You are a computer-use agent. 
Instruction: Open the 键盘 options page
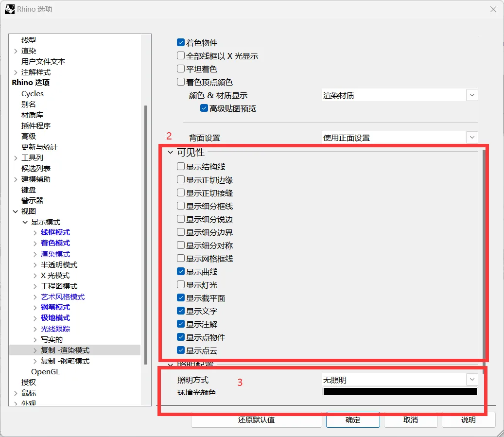pyautogui.click(x=29, y=190)
